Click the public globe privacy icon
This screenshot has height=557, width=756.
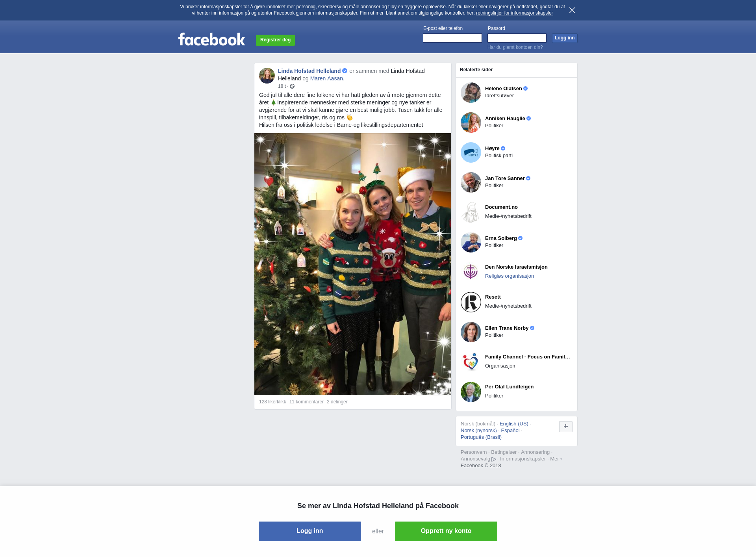292,86
